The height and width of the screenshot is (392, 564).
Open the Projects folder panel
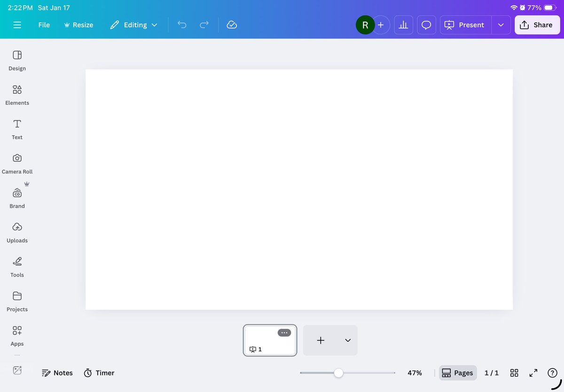[x=17, y=301]
